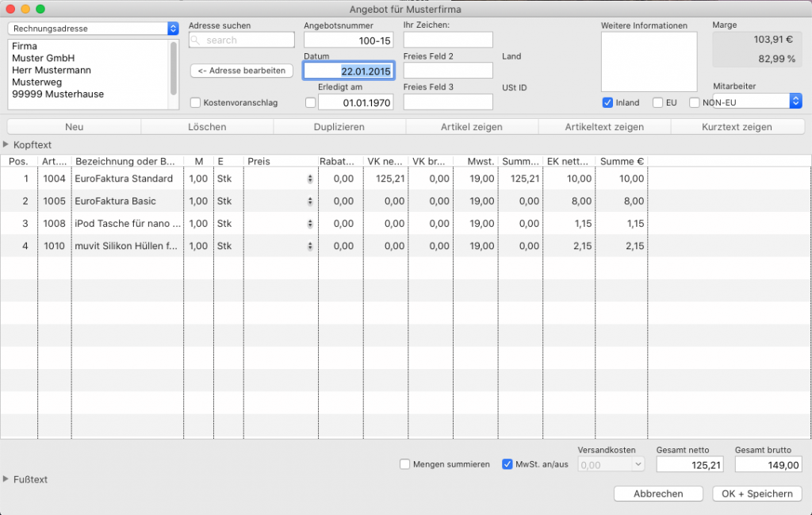The height and width of the screenshot is (515, 812).
Task: Uncheck the Inland checkbox
Action: pyautogui.click(x=607, y=102)
